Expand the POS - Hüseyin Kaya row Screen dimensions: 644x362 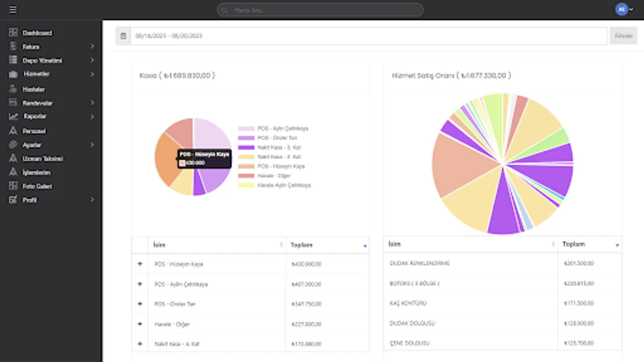[140, 264]
